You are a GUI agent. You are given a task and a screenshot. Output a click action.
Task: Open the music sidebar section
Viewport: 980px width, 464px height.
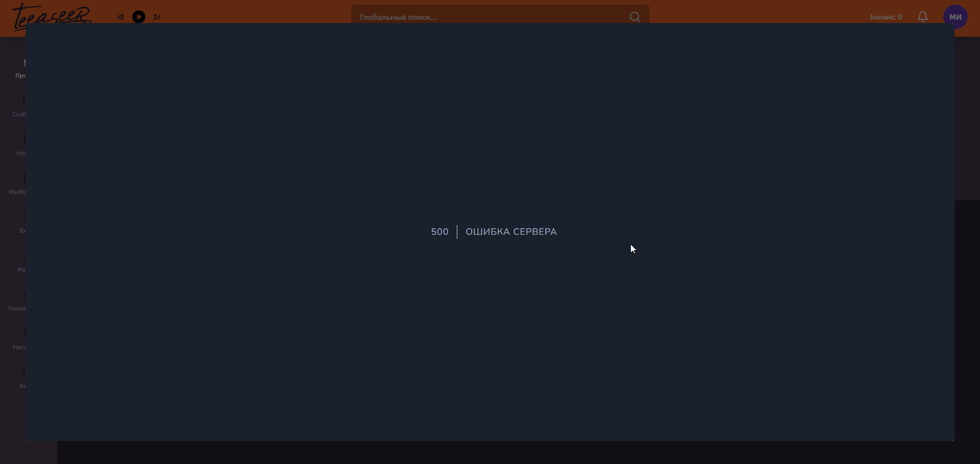(21, 263)
